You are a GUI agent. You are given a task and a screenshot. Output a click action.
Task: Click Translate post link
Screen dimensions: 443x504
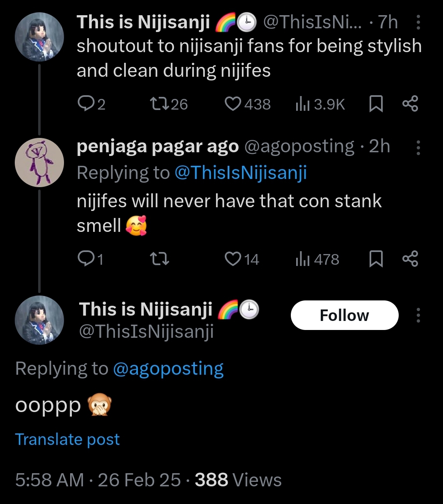pos(67,439)
